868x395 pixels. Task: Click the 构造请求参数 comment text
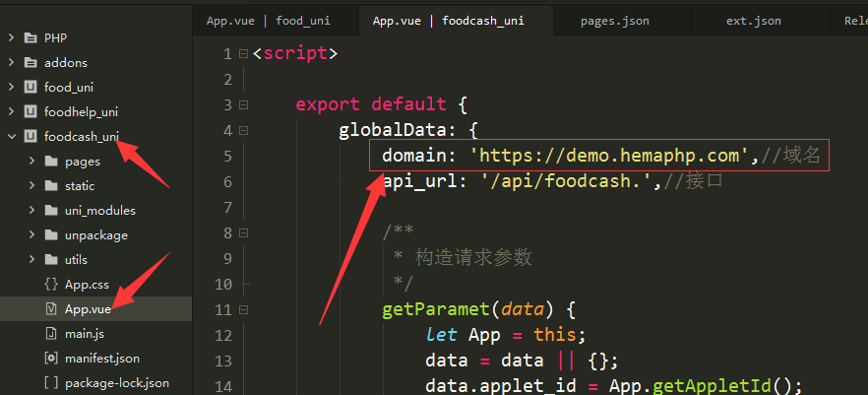pyautogui.click(x=473, y=258)
